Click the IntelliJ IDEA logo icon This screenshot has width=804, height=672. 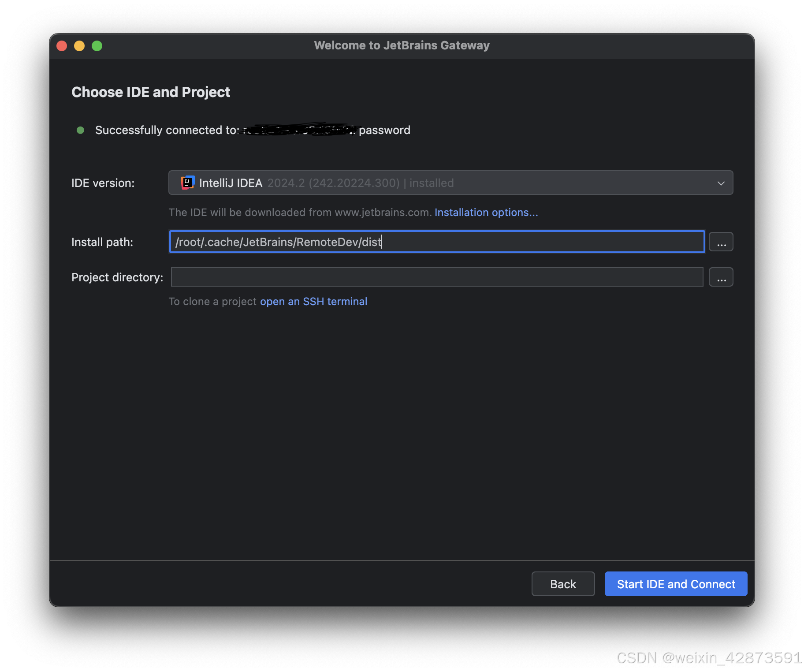point(187,183)
